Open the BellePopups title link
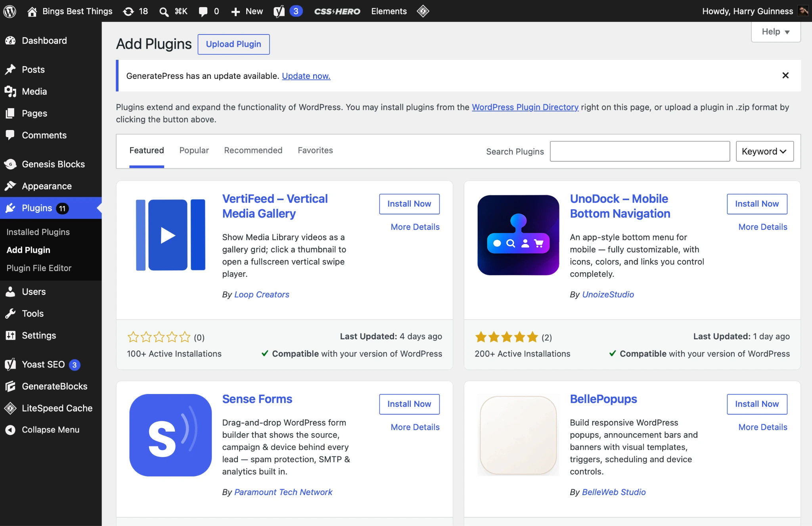812x526 pixels. click(x=603, y=399)
